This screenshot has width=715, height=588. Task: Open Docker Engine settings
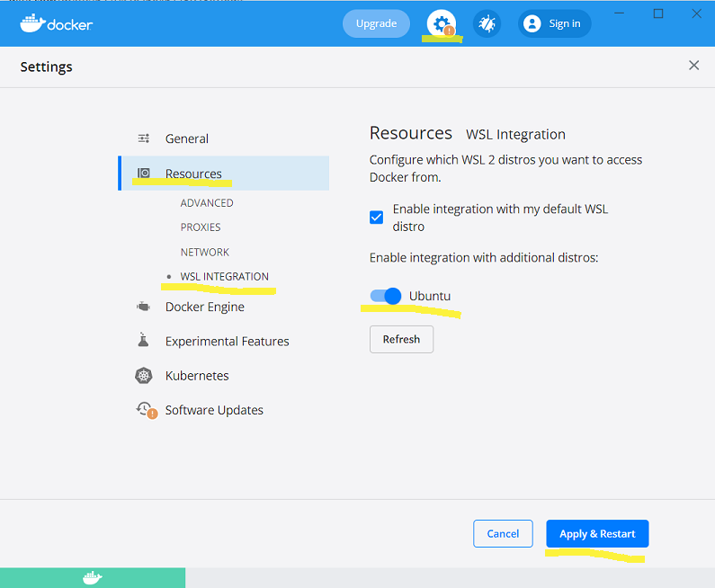pos(205,307)
